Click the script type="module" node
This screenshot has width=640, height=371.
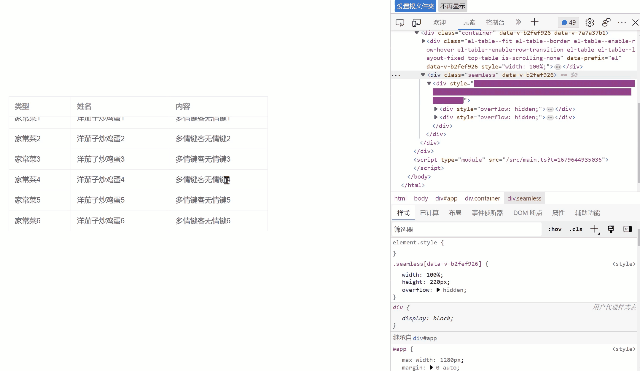coord(511,160)
